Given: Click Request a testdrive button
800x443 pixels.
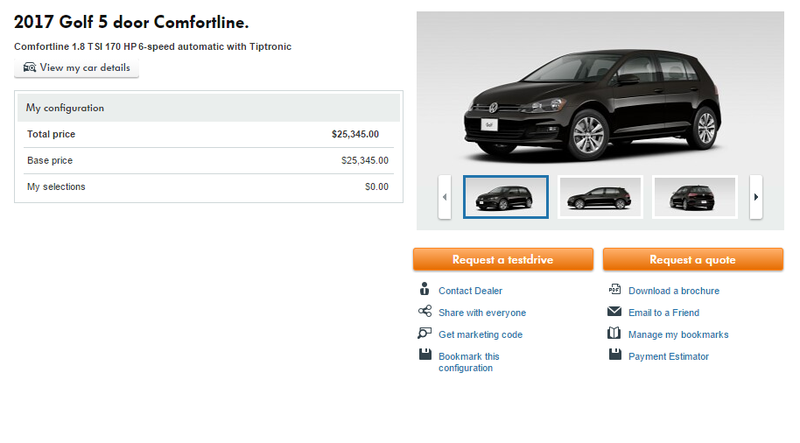Looking at the screenshot, I should pyautogui.click(x=503, y=259).
